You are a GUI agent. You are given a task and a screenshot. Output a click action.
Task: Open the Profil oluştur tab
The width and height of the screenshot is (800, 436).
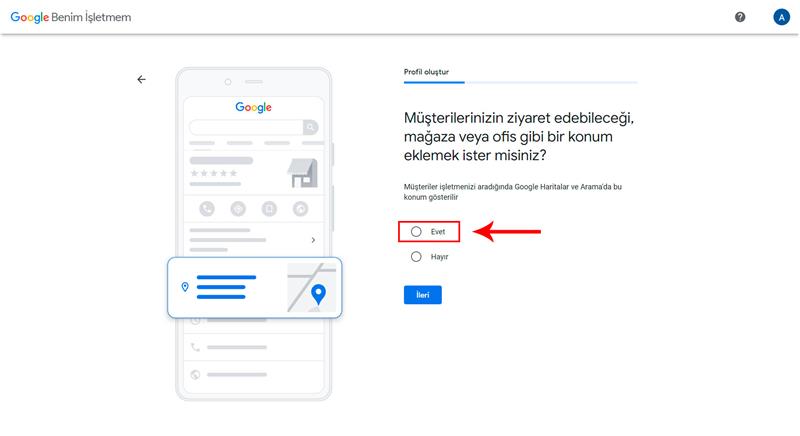[x=427, y=72]
